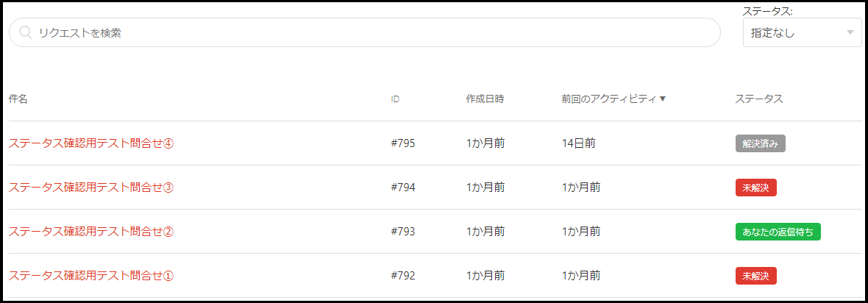Click the gray 解決済み status badge
Viewport: 868px width, 303px height.
tap(760, 143)
